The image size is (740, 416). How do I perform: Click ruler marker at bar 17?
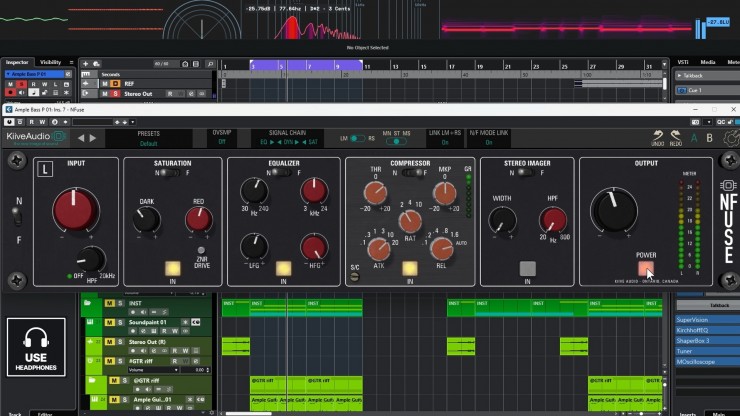[x=452, y=67]
